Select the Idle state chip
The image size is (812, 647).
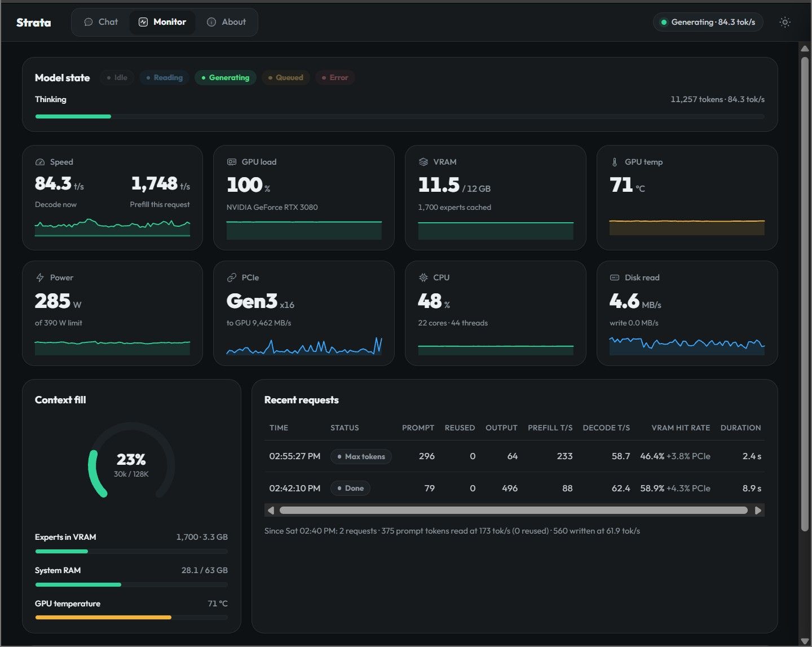tap(117, 78)
